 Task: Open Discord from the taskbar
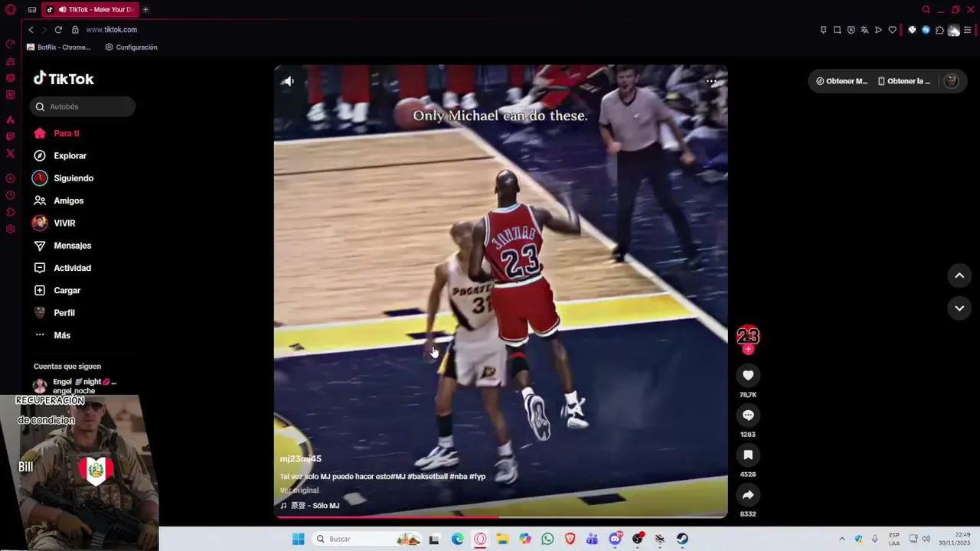615,539
